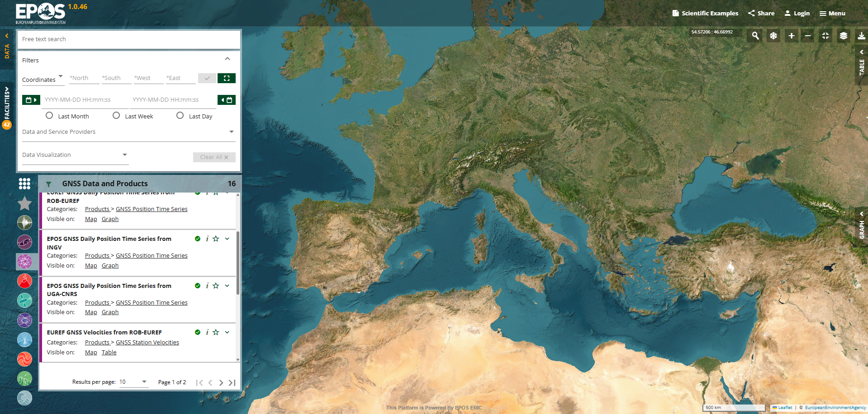This screenshot has height=414, width=868.
Task: Expand the EPOS GNSS INGV item
Action: pyautogui.click(x=227, y=239)
